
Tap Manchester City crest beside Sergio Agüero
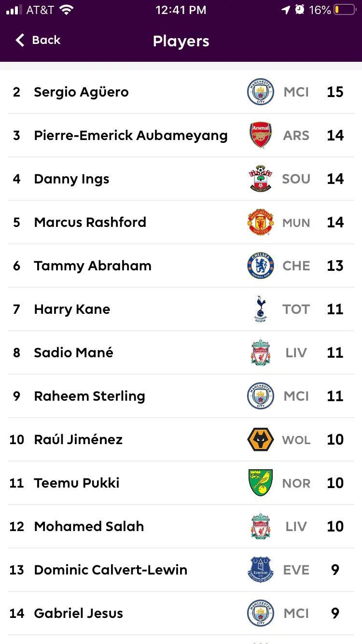coord(261,92)
